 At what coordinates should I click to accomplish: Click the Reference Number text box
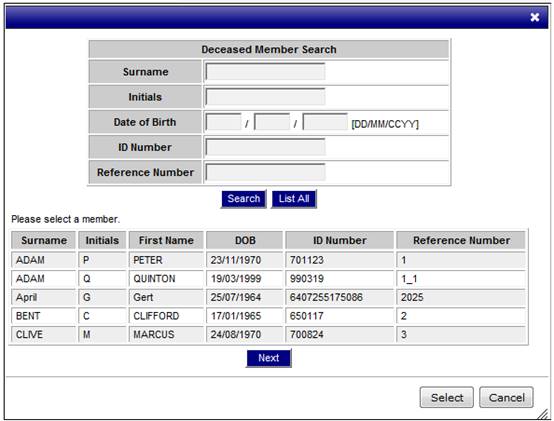click(265, 172)
